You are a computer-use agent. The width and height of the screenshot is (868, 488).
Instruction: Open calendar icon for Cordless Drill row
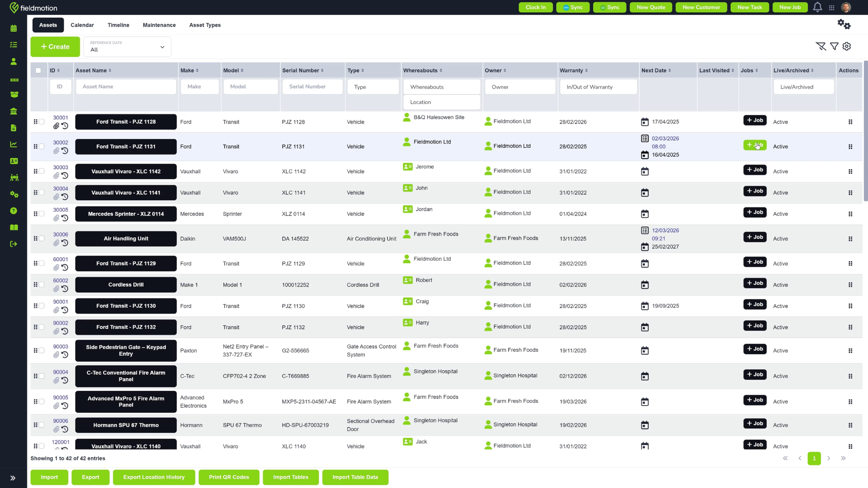(x=645, y=285)
